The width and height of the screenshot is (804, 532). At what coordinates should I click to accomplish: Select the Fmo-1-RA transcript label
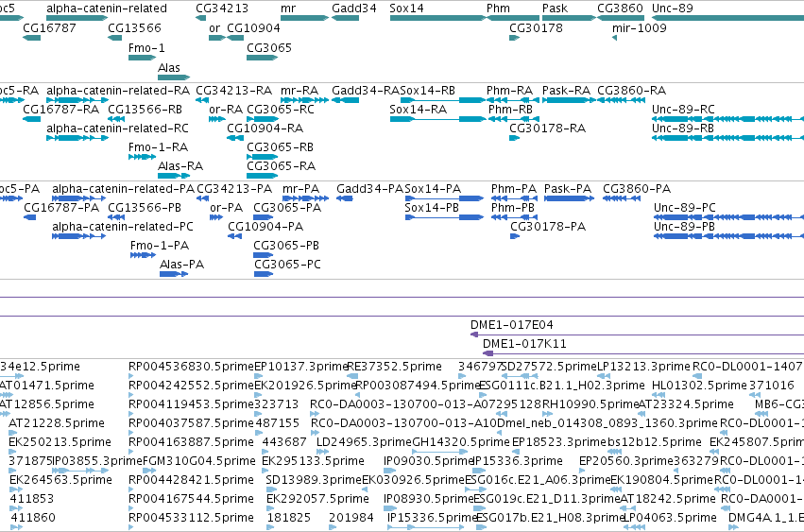point(158,147)
